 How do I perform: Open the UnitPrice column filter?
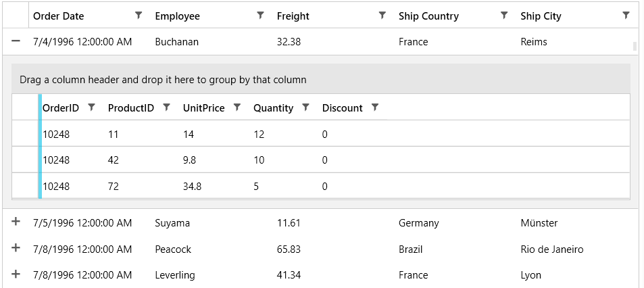point(237,107)
